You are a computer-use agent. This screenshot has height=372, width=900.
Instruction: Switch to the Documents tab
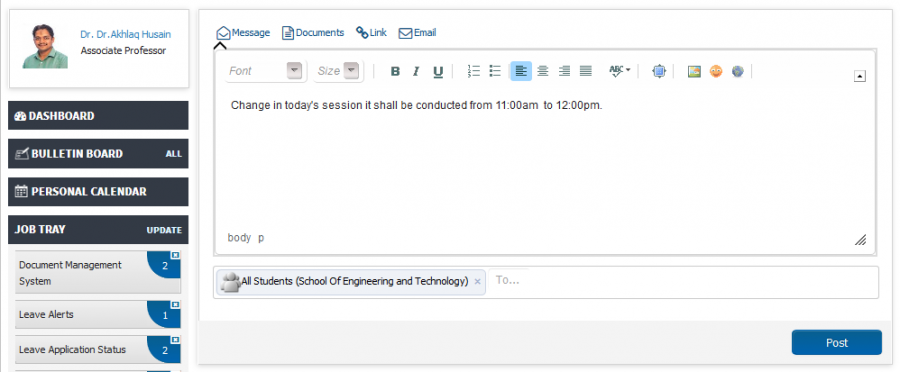pyautogui.click(x=313, y=33)
